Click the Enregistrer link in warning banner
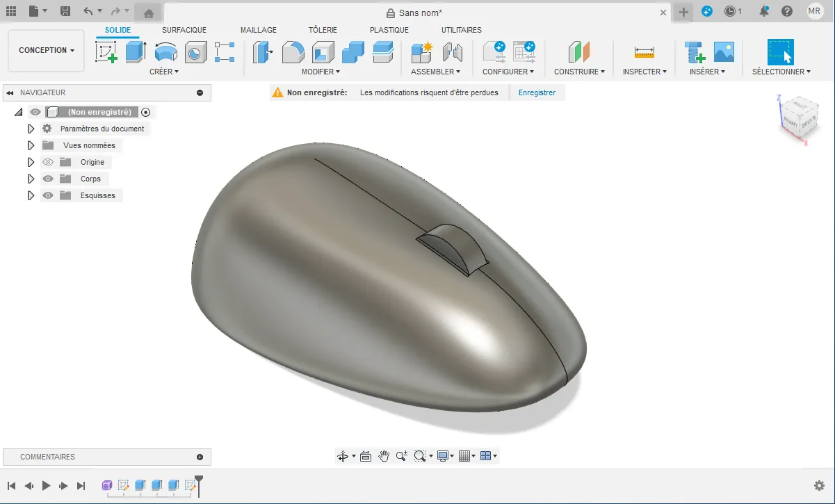The height and width of the screenshot is (504, 835). 537,92
